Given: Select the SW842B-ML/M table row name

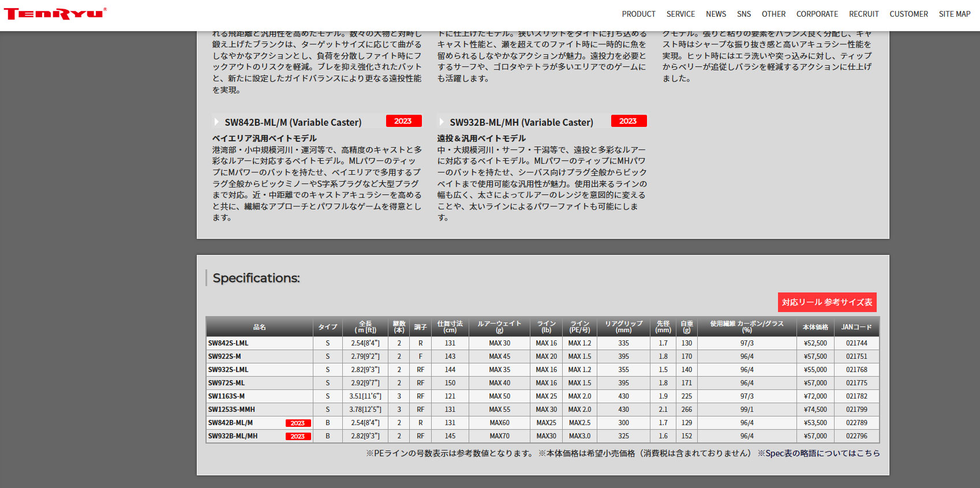Looking at the screenshot, I should coord(230,423).
